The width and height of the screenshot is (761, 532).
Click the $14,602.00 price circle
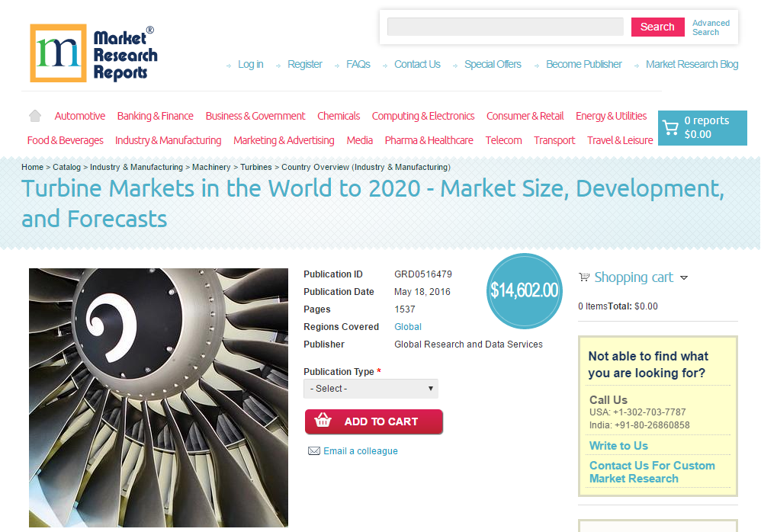click(524, 290)
